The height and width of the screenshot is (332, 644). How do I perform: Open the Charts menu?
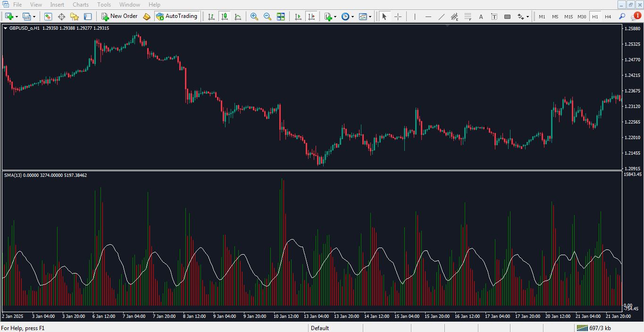coord(81,5)
